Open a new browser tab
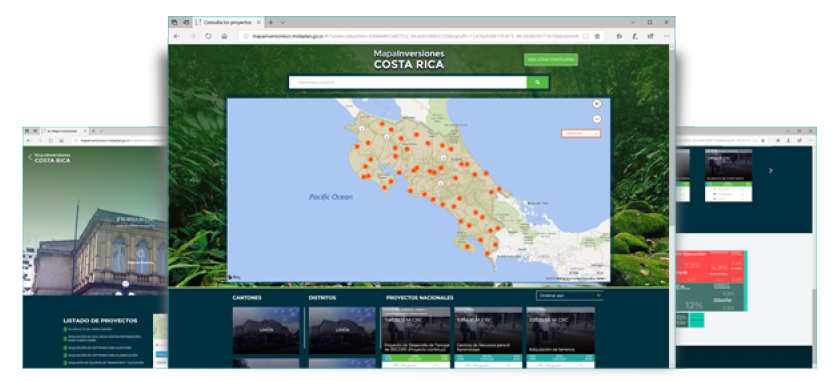This screenshot has width=832, height=381. (x=271, y=22)
